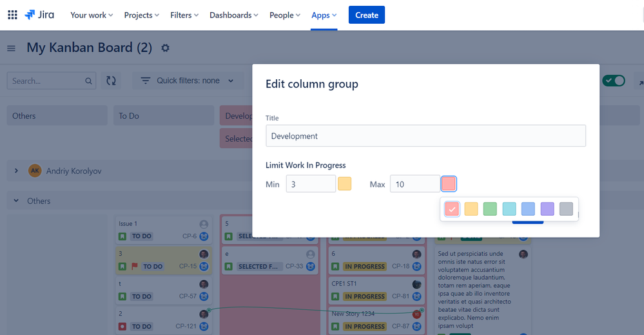Screen dimensions: 644x335
Task: Open the Max color swatch picker
Action: 449,184
